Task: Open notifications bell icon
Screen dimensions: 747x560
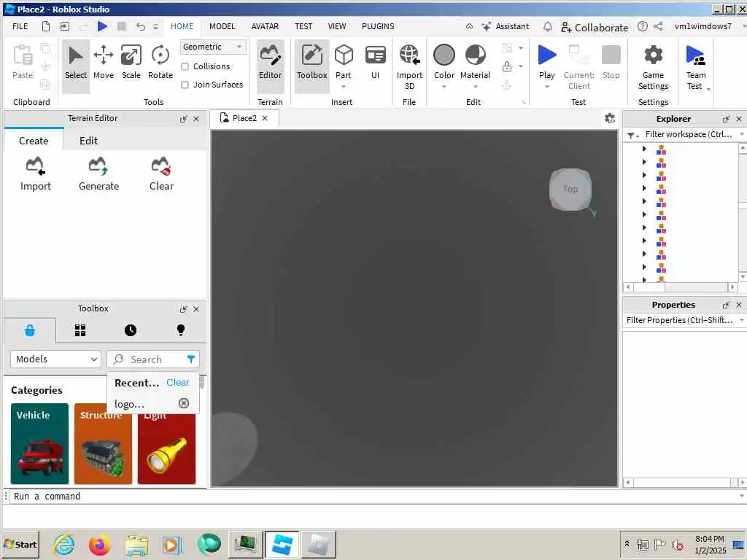Action: 548,27
